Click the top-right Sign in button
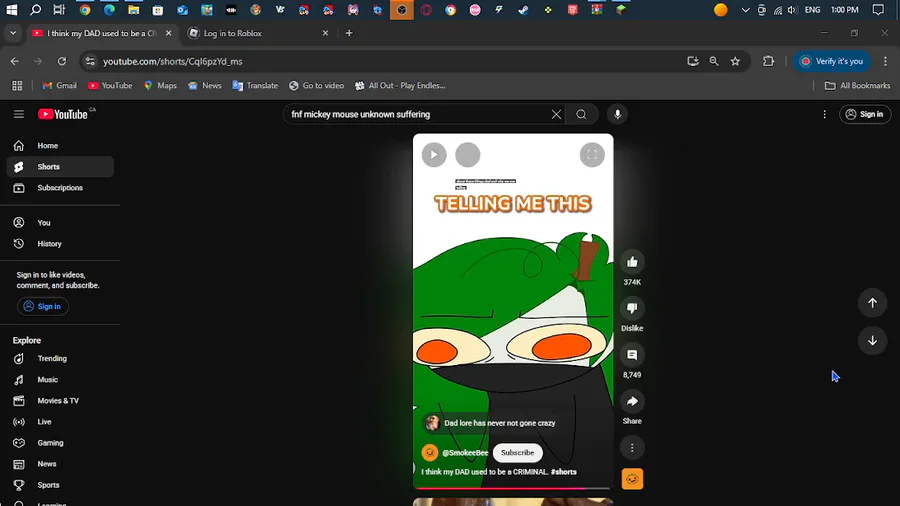 (x=865, y=114)
